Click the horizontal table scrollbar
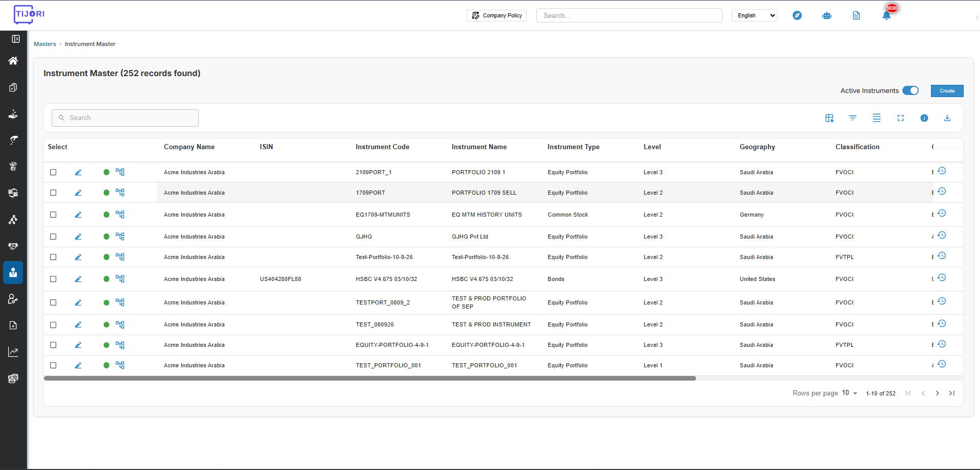Screen dimensions: 980x470 click(370, 379)
